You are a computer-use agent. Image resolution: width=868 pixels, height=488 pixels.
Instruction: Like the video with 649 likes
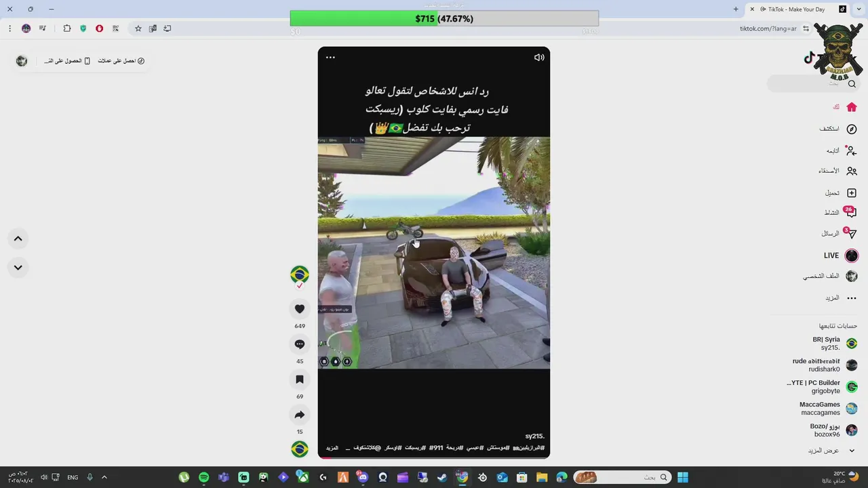(x=300, y=309)
